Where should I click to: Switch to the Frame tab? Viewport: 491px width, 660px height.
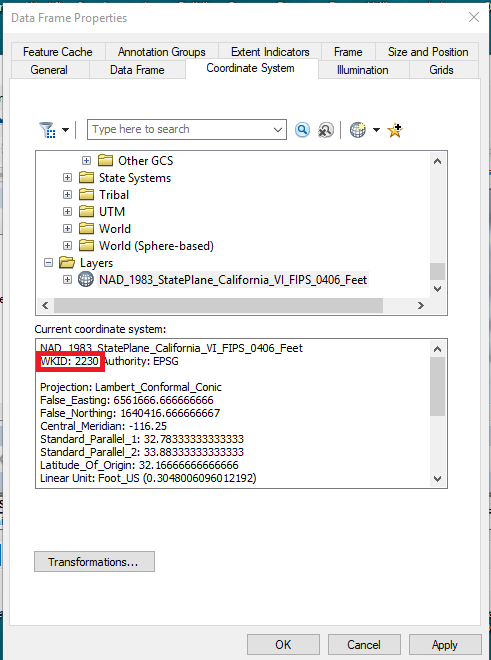click(348, 52)
